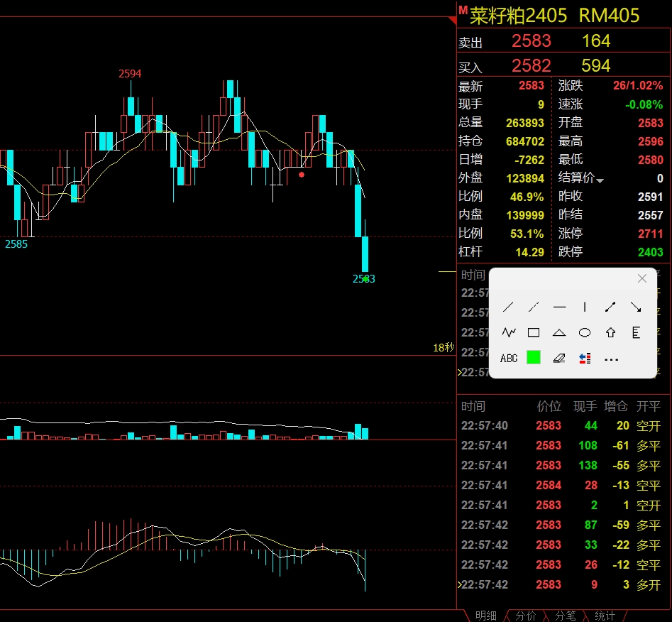This screenshot has height=622, width=672.
Task: Select the eraser tool
Action: (x=559, y=358)
